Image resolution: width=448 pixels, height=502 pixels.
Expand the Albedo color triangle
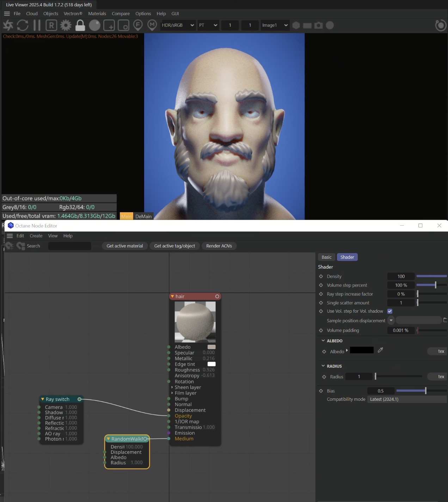pos(347,350)
